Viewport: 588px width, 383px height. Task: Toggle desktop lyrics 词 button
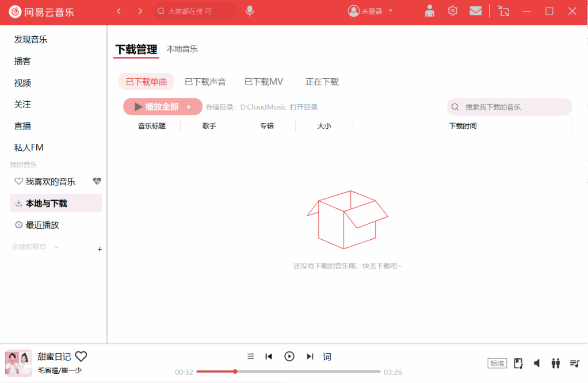tap(327, 357)
